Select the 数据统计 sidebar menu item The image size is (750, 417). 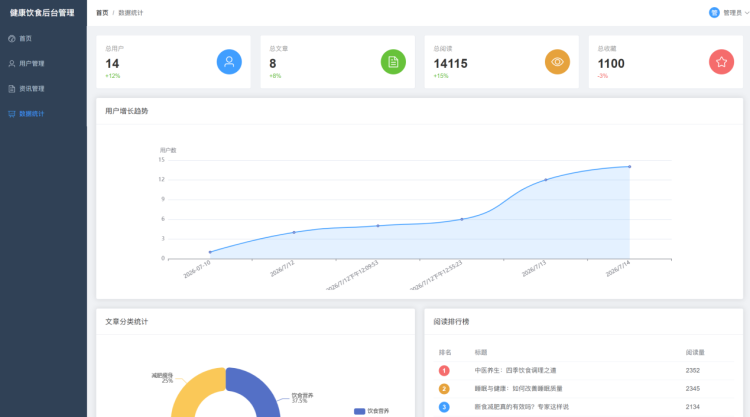pyautogui.click(x=43, y=114)
